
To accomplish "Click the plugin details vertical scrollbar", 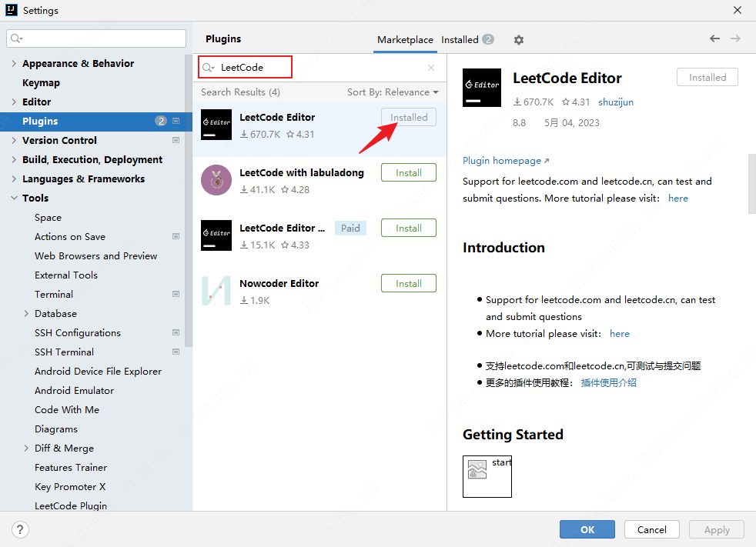I will [x=751, y=184].
